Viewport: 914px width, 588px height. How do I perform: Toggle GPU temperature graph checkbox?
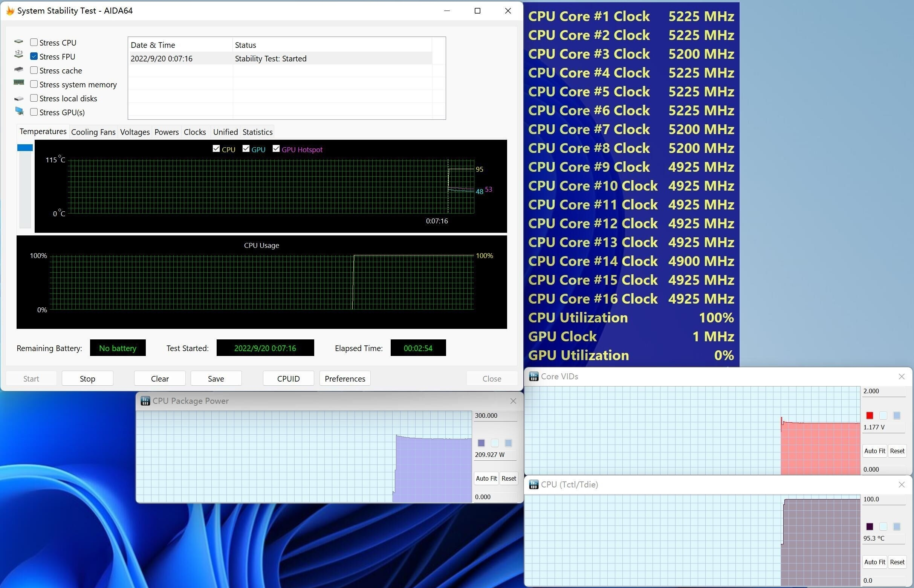pos(246,148)
